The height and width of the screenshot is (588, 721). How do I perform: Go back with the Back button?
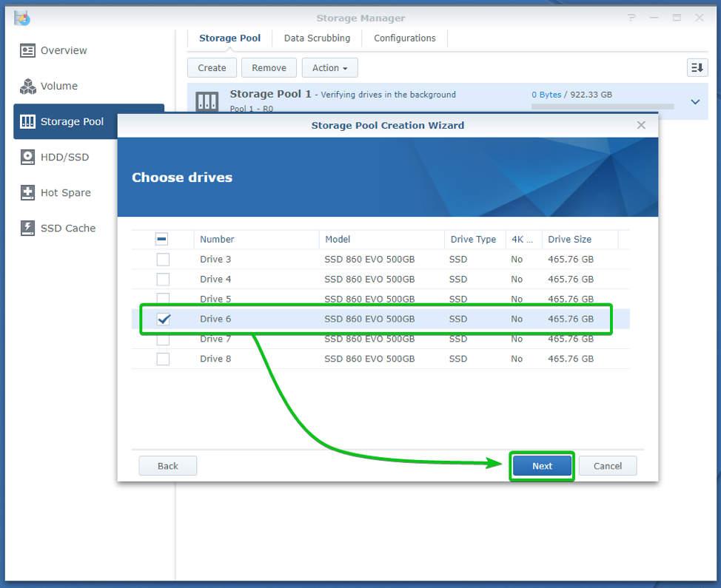coord(168,466)
